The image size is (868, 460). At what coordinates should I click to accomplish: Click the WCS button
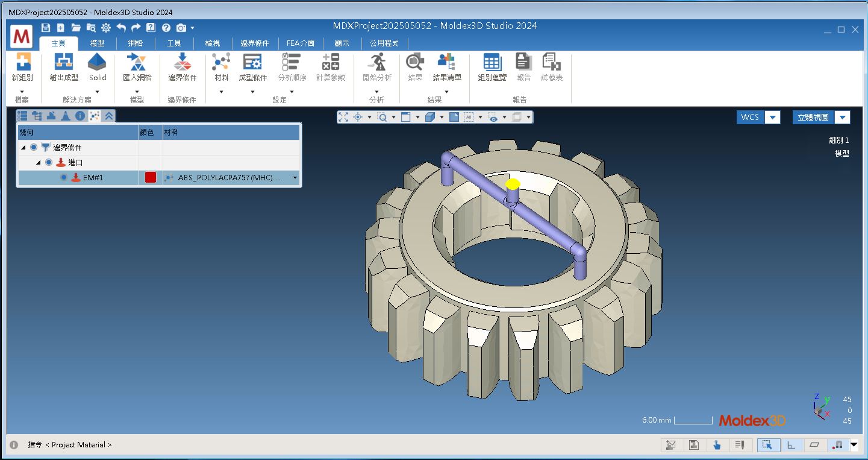[x=750, y=117]
